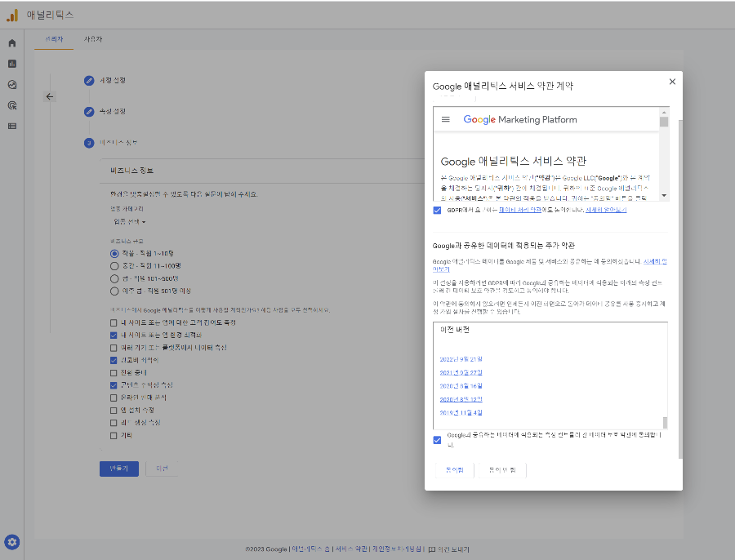This screenshot has height=560, width=735.
Task: Open 자세히 알아보기 link beside GDPR checkbox
Action: tap(606, 210)
